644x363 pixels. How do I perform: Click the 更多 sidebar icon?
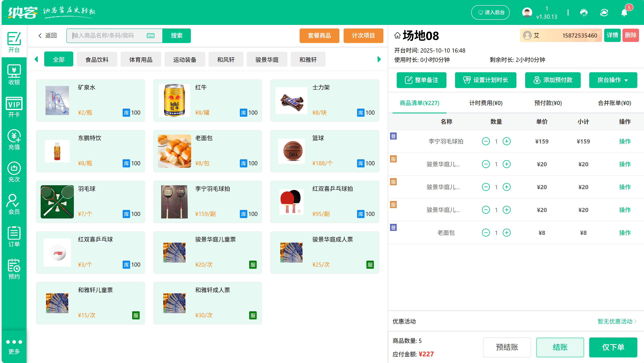[14, 346]
